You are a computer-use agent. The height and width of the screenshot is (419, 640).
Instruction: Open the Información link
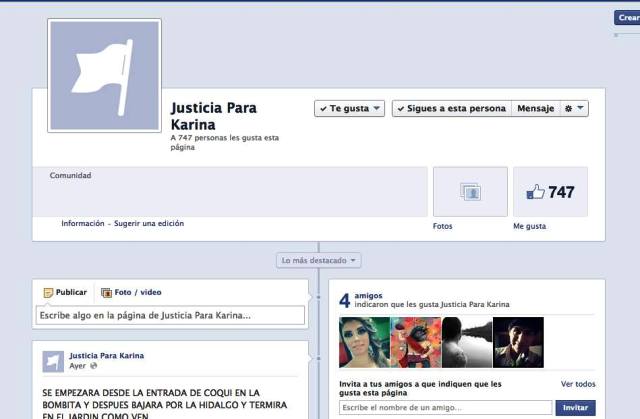(x=83, y=223)
